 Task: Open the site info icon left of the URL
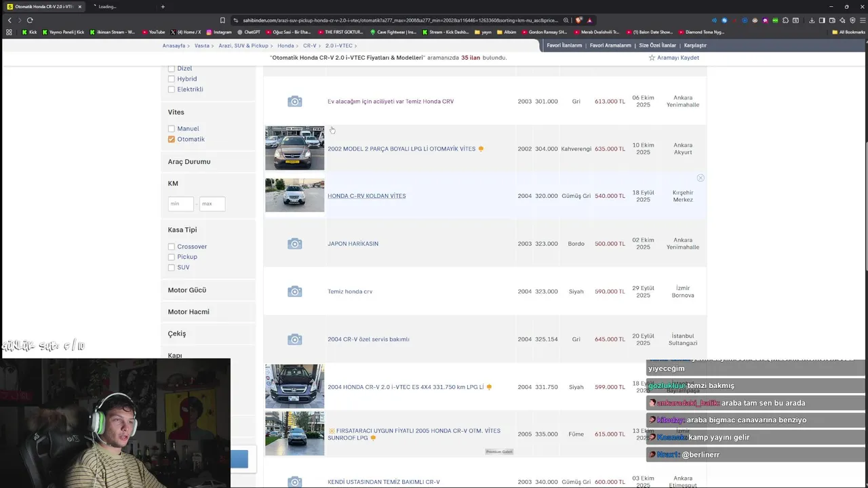coord(236,20)
